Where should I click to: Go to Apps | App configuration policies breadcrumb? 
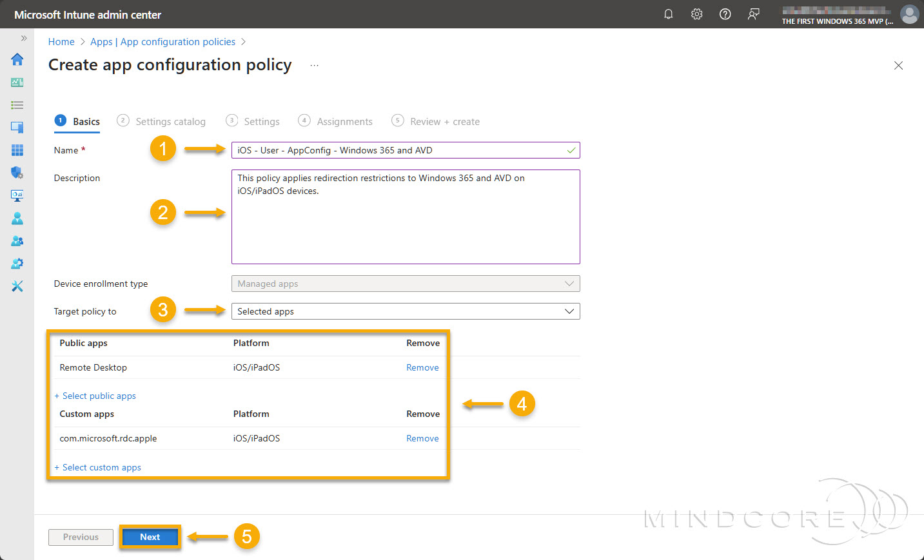(163, 42)
